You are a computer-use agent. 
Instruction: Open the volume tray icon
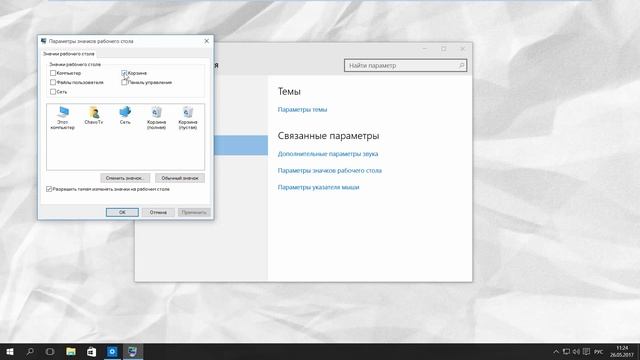[x=576, y=351]
